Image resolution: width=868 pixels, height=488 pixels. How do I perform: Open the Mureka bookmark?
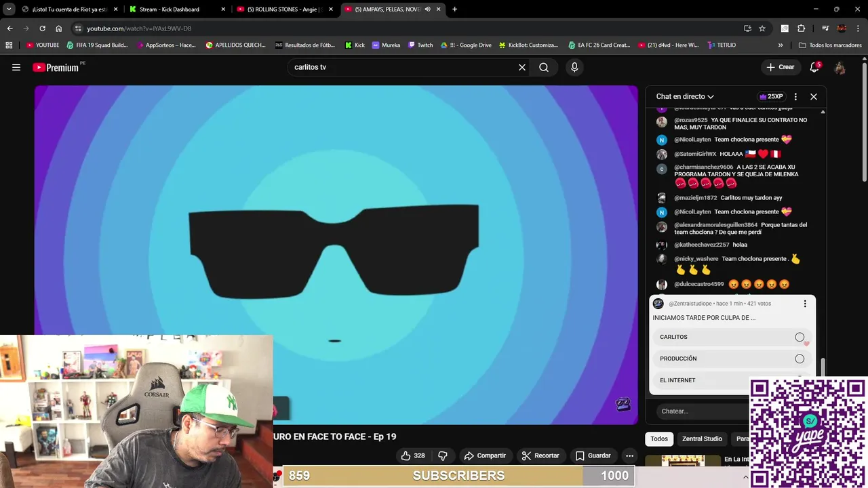click(386, 45)
